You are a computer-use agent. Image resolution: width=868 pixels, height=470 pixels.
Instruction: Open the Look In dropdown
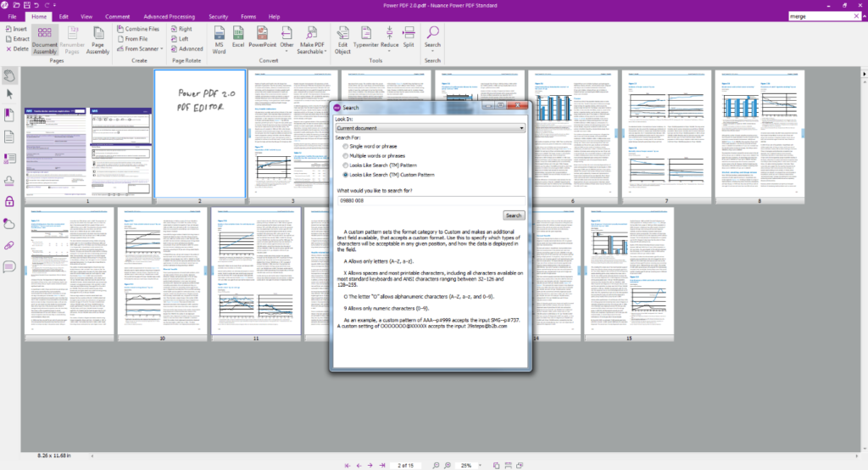click(x=430, y=128)
